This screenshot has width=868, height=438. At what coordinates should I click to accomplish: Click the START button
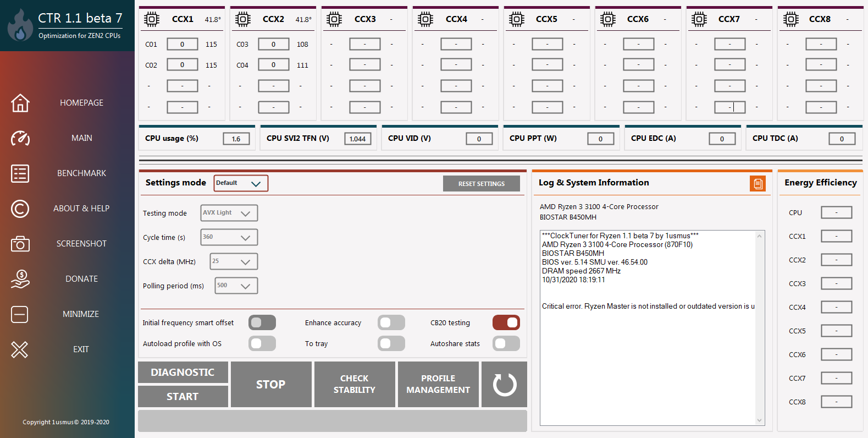tap(183, 397)
